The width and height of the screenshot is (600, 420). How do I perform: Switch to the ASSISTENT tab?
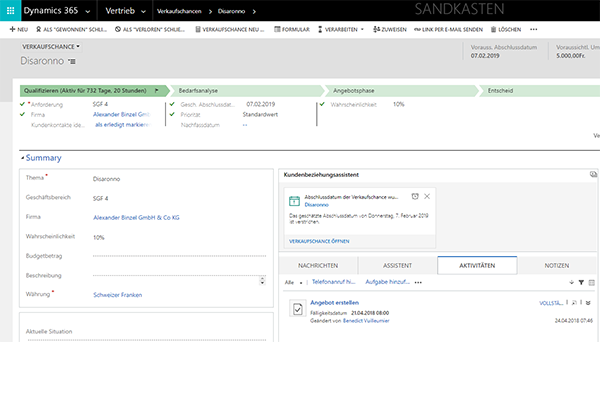397,265
